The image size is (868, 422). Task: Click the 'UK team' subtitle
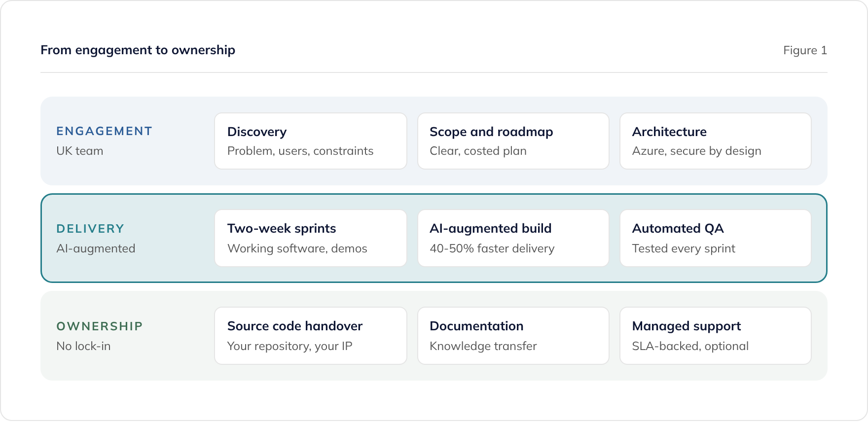click(80, 151)
